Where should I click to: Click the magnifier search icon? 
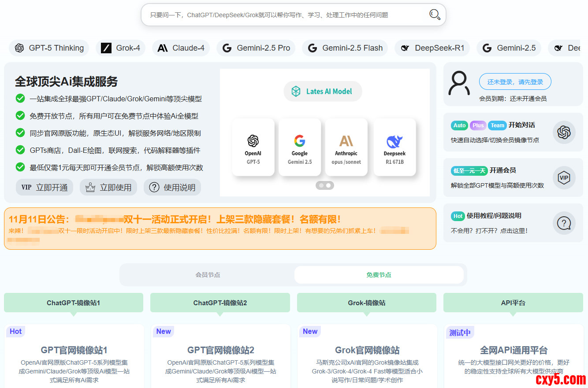[435, 15]
